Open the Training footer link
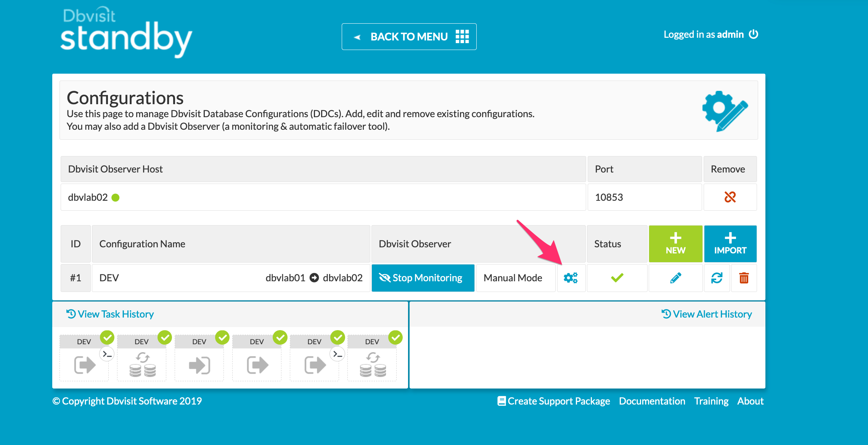 point(711,401)
